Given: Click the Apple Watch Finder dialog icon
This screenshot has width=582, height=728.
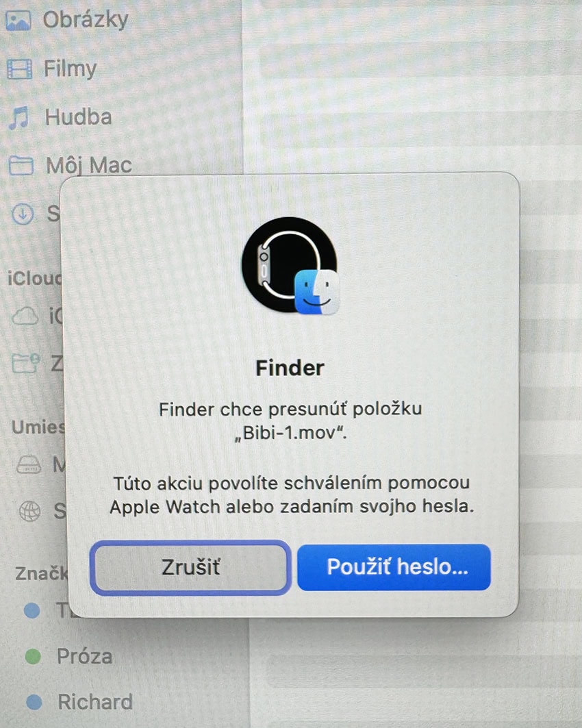Looking at the screenshot, I should 291,266.
